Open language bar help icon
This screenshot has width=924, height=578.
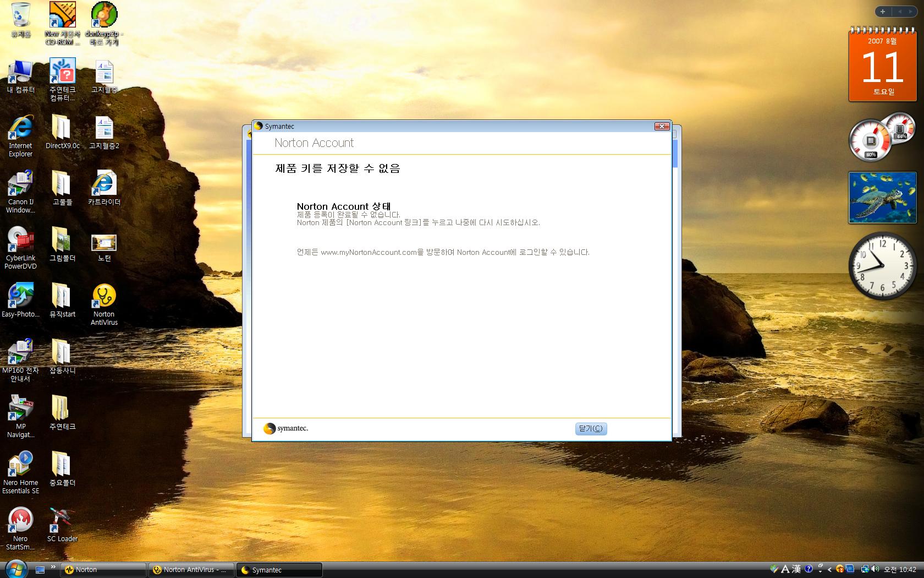pyautogui.click(x=809, y=569)
